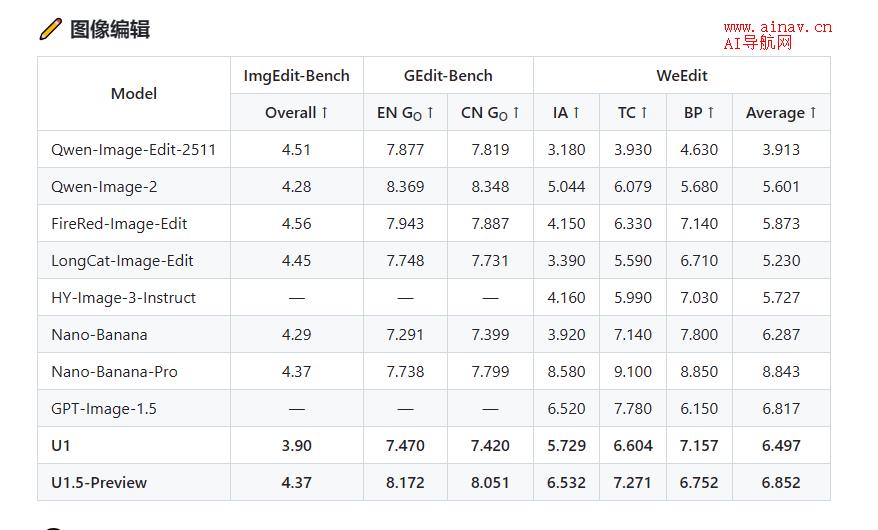Click the Average ↑ column header
The height and width of the screenshot is (530, 878).
[781, 112]
